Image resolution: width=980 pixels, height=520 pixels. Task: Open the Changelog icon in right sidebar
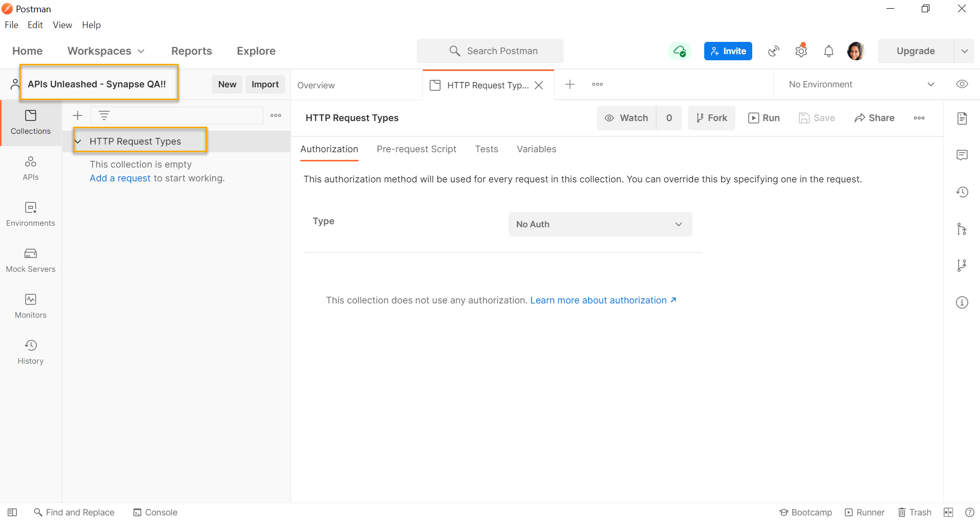click(x=962, y=192)
